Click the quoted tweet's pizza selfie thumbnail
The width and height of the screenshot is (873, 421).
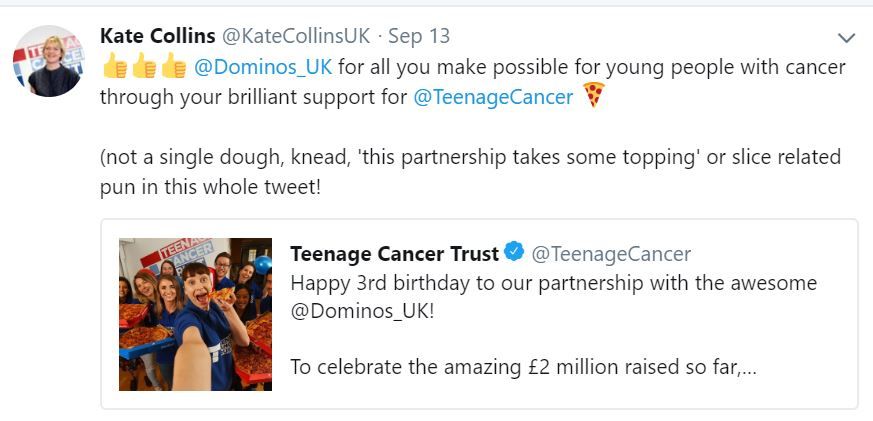[195, 314]
